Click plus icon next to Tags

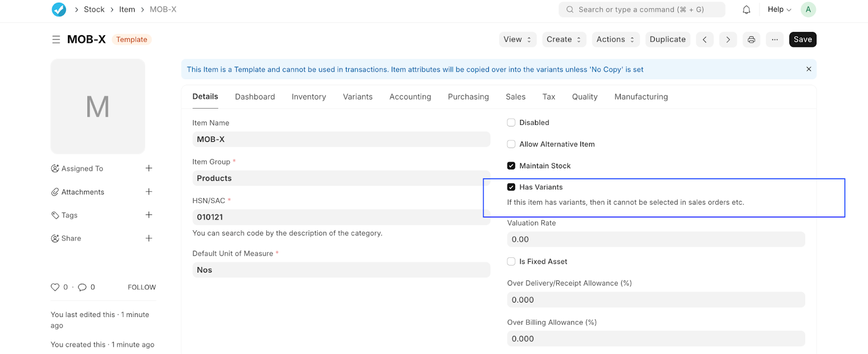point(149,215)
